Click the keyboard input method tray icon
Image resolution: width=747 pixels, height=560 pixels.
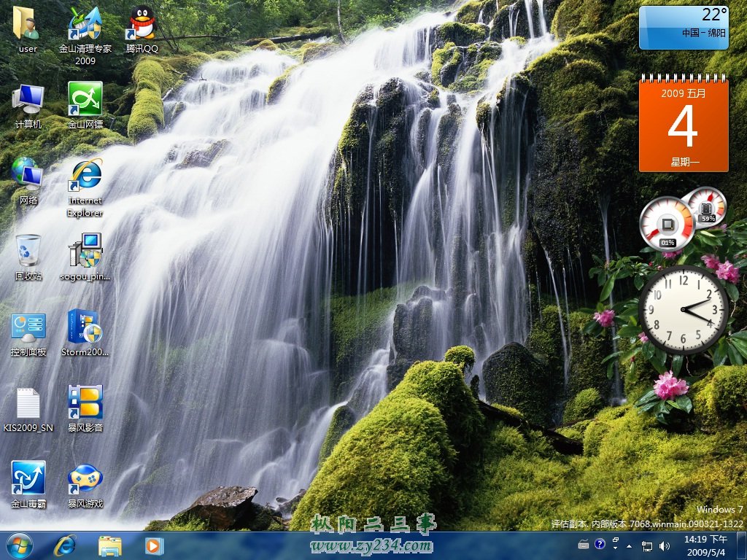click(584, 544)
